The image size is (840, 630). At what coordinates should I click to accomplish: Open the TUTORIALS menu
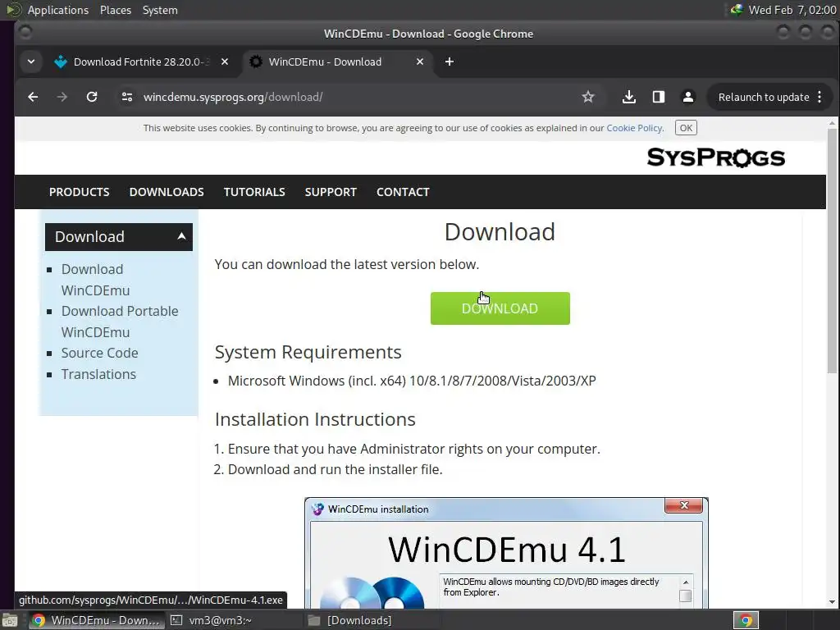click(254, 192)
